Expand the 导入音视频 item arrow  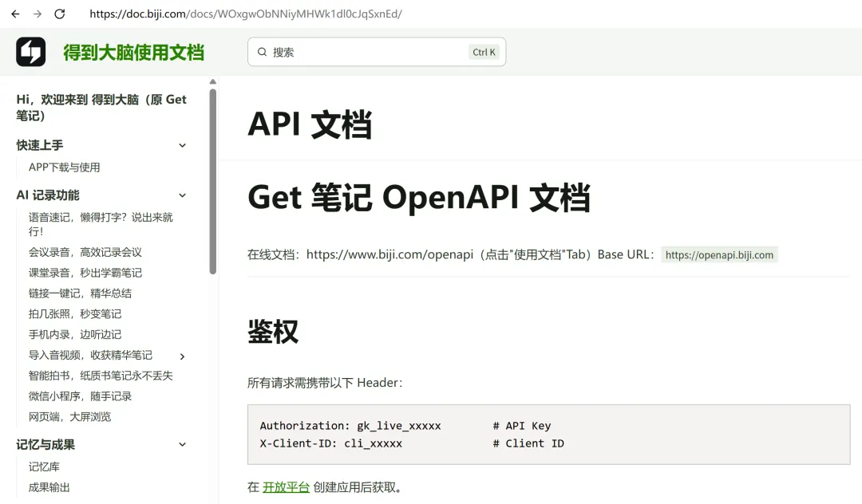point(183,356)
